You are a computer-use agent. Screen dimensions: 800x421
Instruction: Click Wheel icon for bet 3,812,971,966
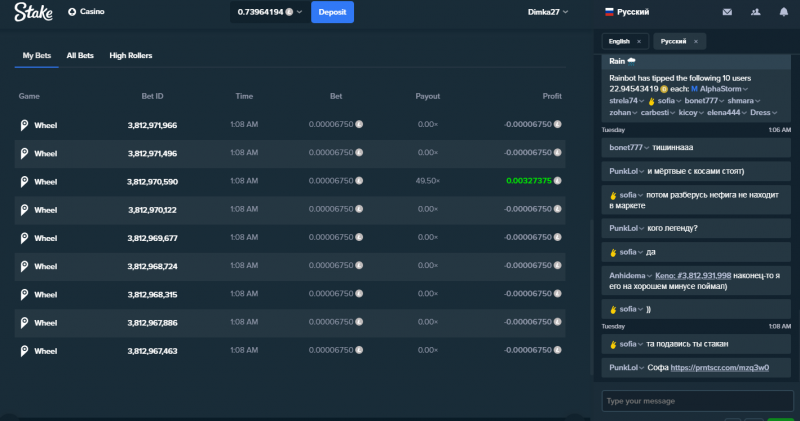(24, 125)
